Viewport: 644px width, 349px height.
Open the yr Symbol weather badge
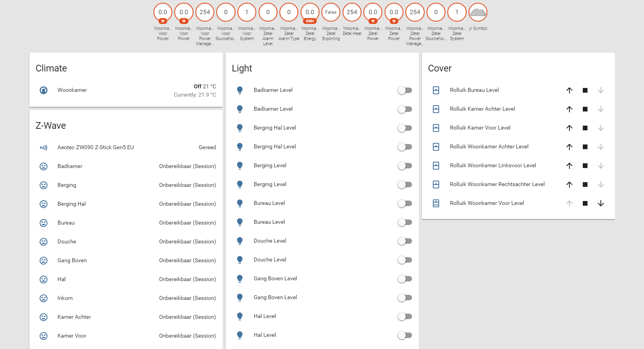click(478, 13)
